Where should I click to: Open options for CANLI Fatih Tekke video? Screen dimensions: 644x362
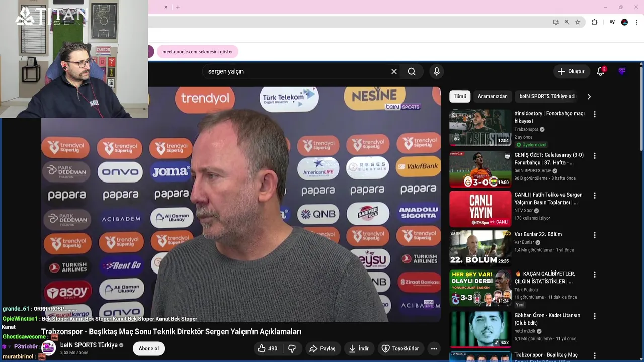pos(595,196)
